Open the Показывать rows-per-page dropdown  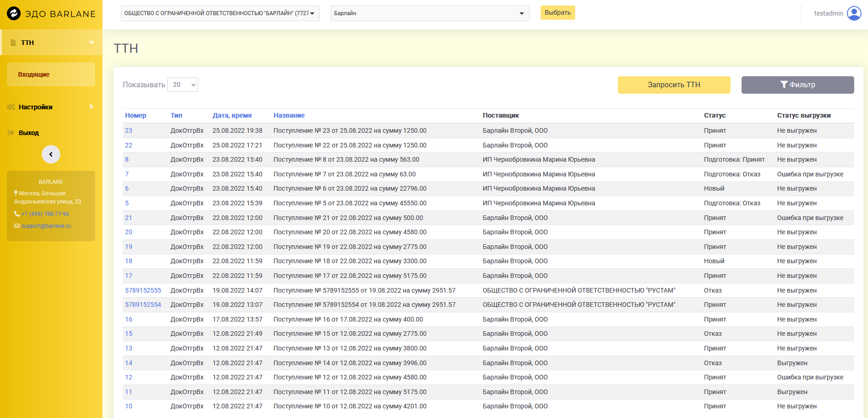click(x=183, y=85)
